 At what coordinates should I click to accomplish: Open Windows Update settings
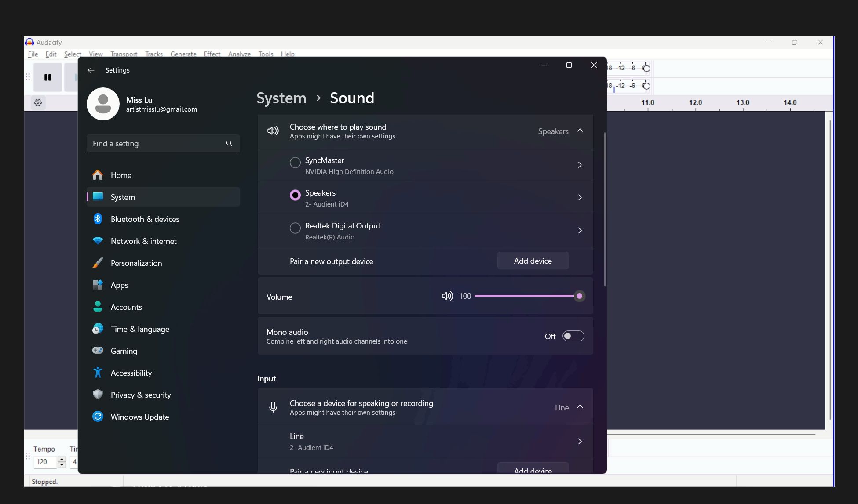163,417
